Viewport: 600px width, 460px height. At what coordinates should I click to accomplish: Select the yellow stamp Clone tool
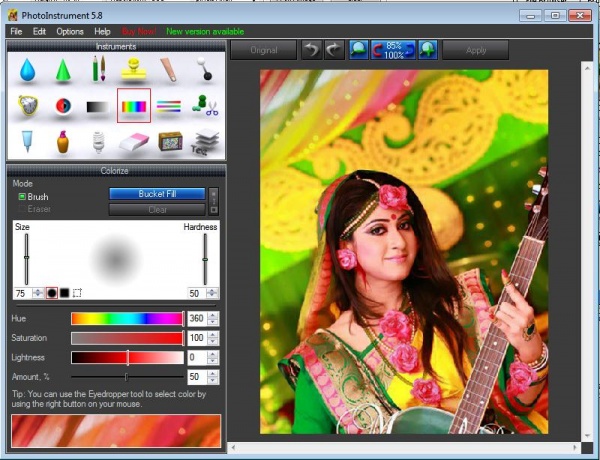tap(133, 70)
